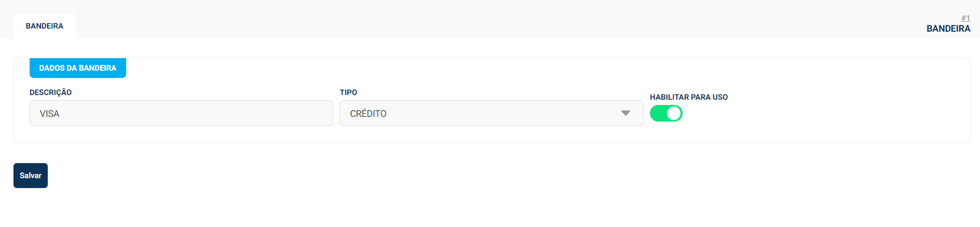Click the TIPO field label
This screenshot has width=980, height=227.
click(x=348, y=92)
